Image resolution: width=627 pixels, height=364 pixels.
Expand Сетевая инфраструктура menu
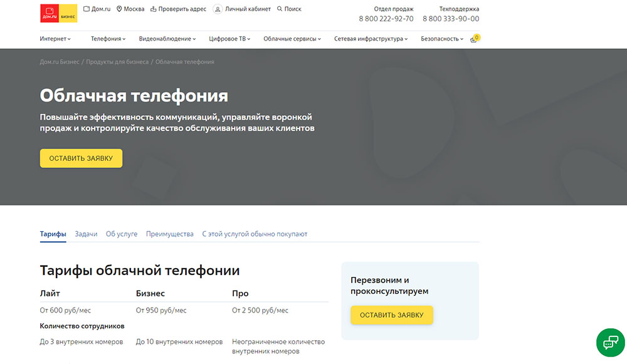click(371, 39)
